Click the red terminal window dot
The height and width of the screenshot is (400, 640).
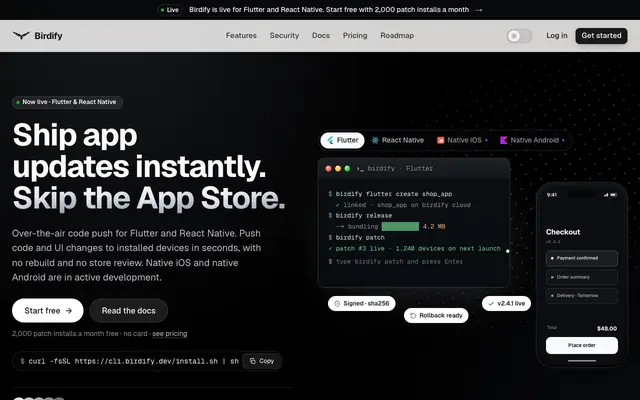pos(328,169)
